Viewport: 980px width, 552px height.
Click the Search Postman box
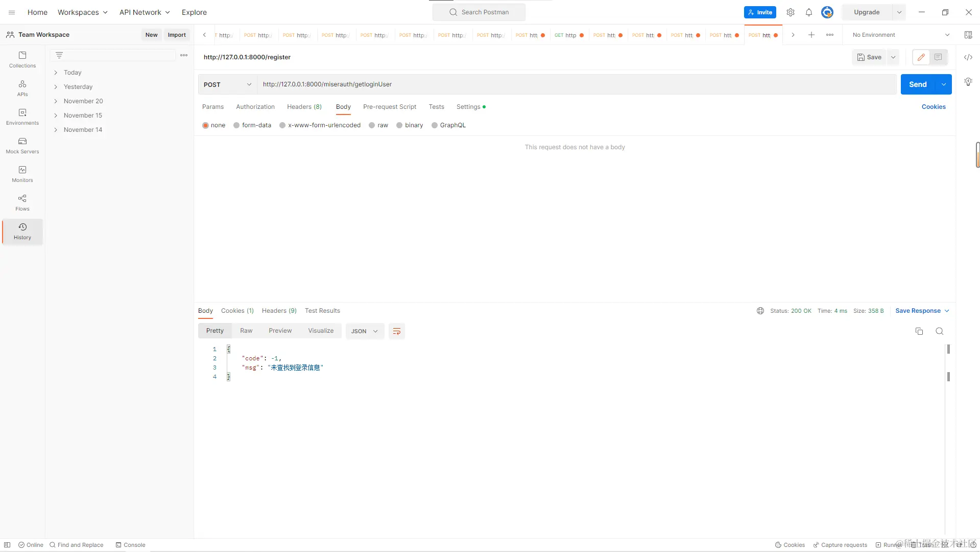(x=479, y=12)
